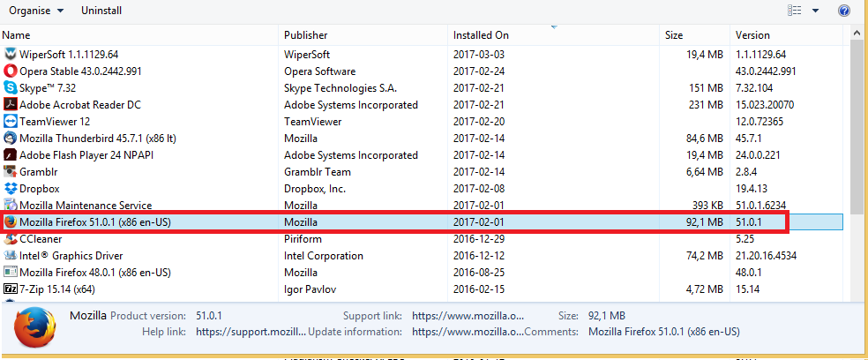This screenshot has height=360, width=868.
Task: Expand the view options dropdown arrow
Action: coord(815,11)
